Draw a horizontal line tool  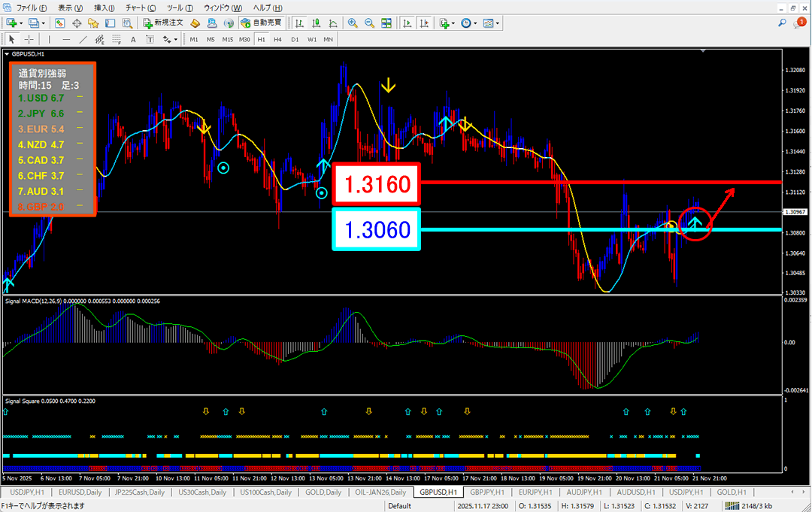point(67,39)
